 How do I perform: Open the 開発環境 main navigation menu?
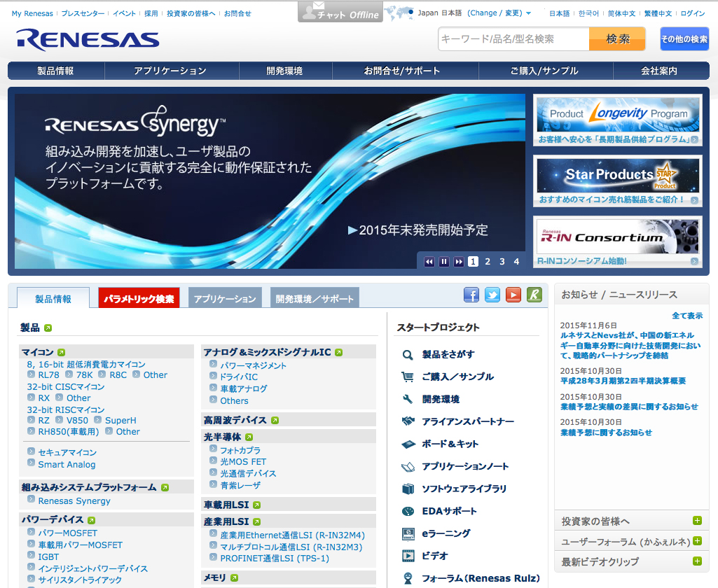285,71
